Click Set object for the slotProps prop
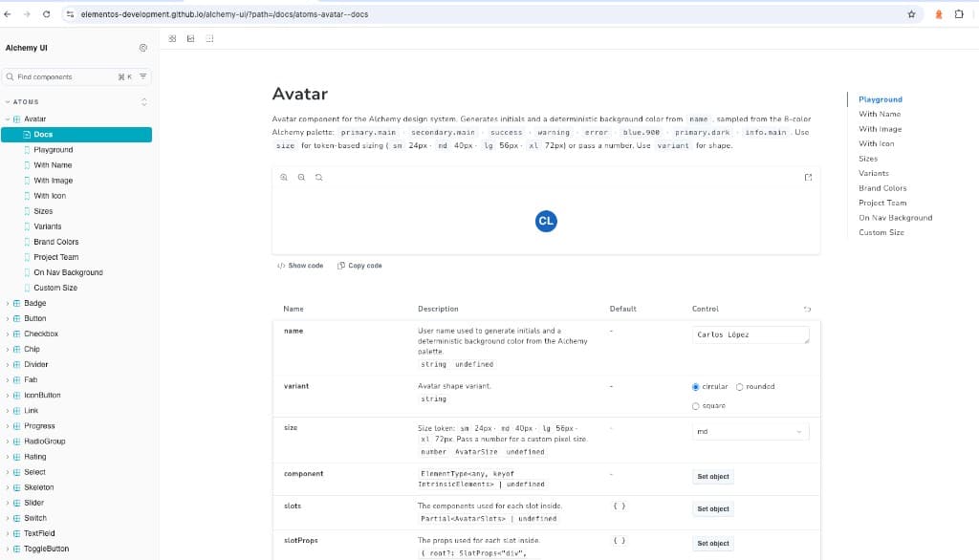Screen dimensions: 979x560 click(x=713, y=543)
